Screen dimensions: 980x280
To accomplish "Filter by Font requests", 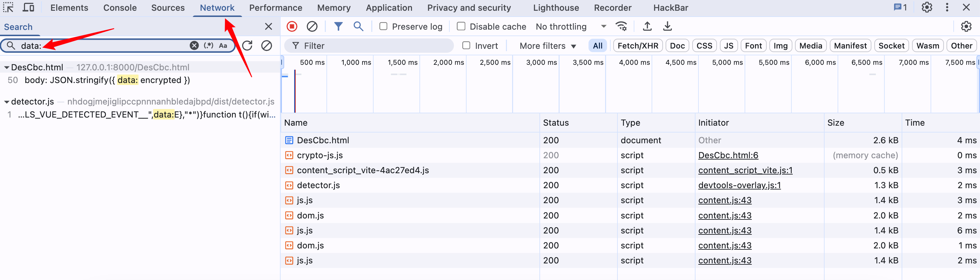I will pos(753,46).
